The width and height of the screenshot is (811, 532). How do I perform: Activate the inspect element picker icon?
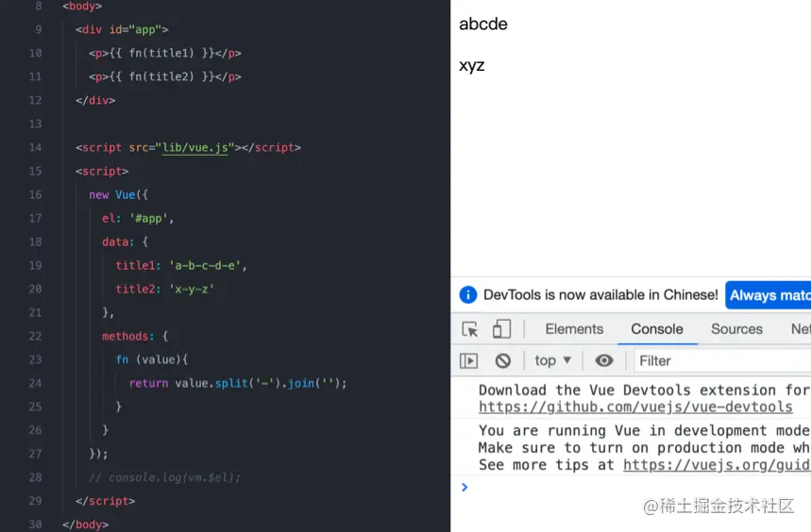click(x=469, y=329)
